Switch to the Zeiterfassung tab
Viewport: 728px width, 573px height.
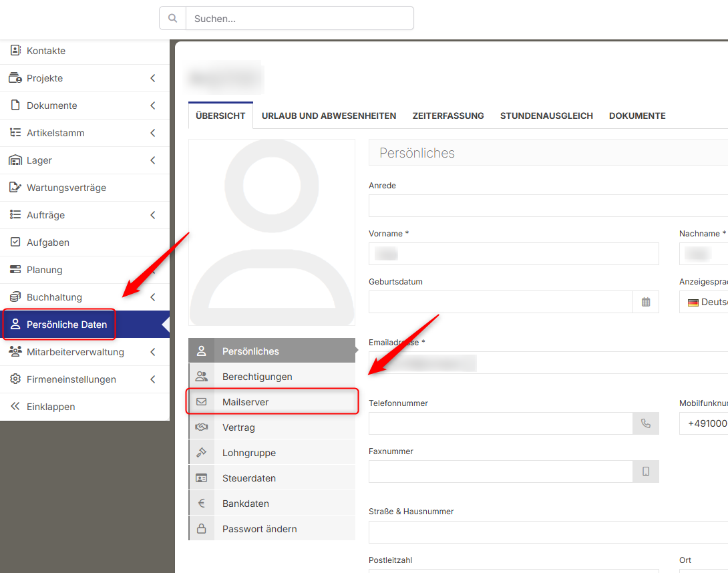(447, 116)
